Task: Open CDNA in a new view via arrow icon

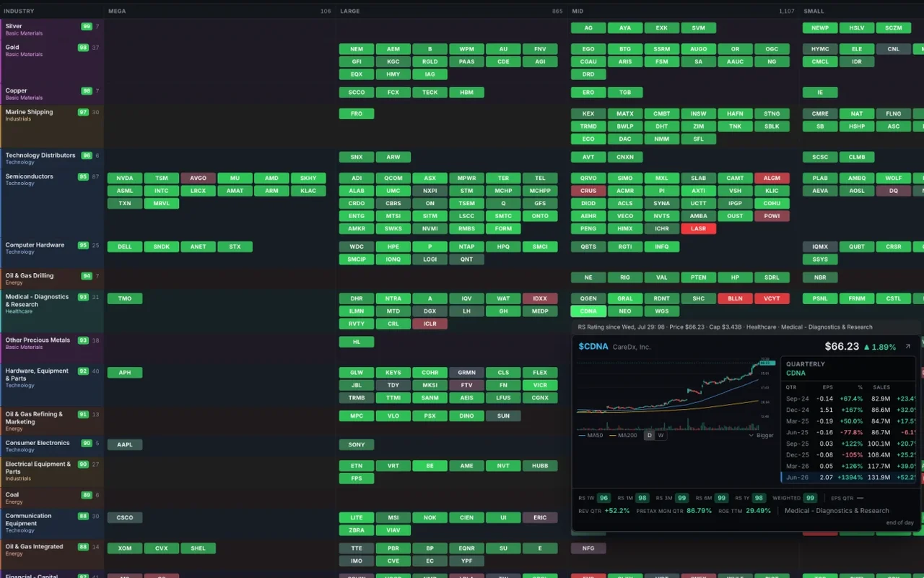Action: coord(908,347)
